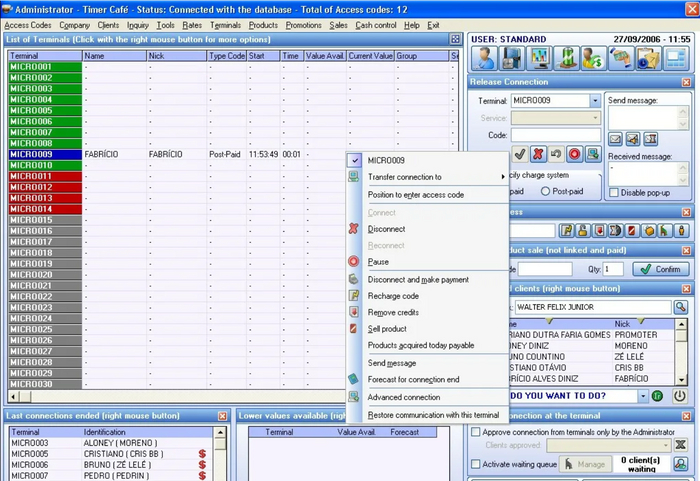Click the Nick column filter arrow in clients list
Viewport: 700px width, 481px height.
click(x=641, y=321)
